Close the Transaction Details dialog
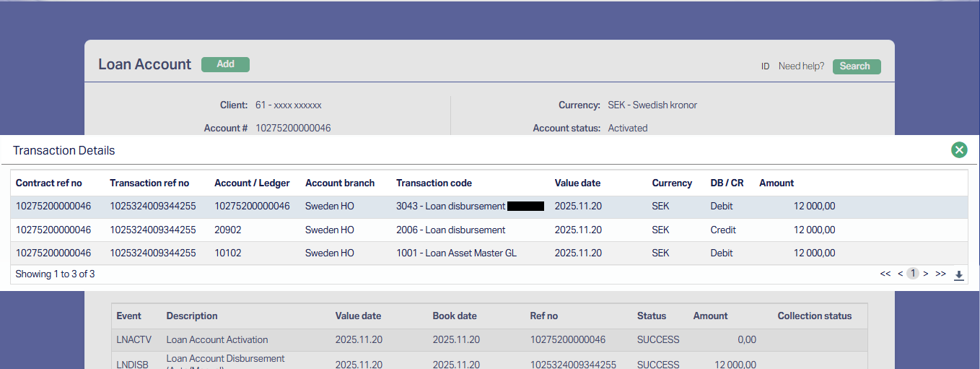 [x=958, y=150]
